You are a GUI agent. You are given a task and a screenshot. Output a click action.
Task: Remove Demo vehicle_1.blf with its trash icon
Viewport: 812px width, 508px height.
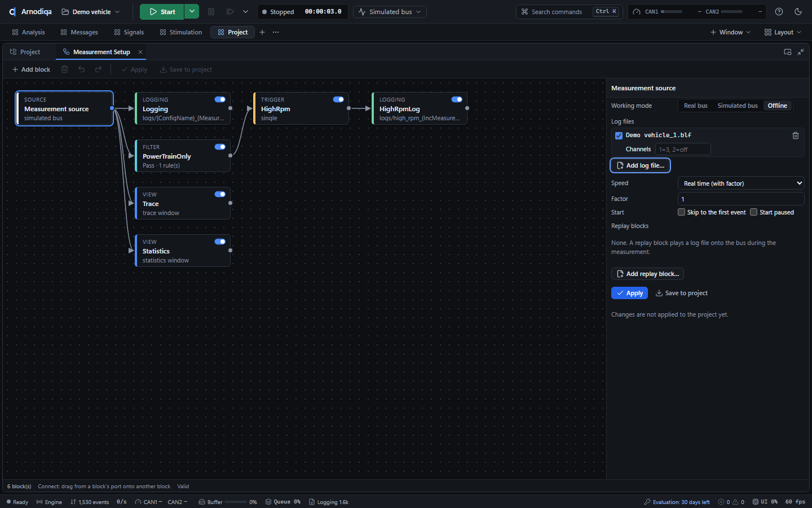796,135
